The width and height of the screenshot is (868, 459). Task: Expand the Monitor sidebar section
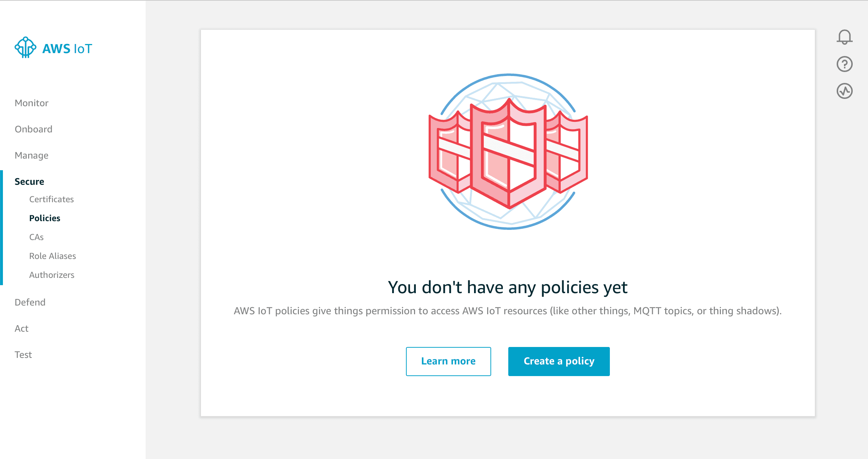31,103
